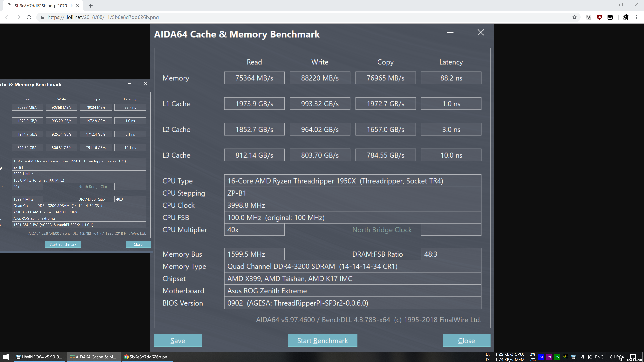The height and width of the screenshot is (362, 644).
Task: Switch the ENG input language indicator
Action: tap(599, 357)
